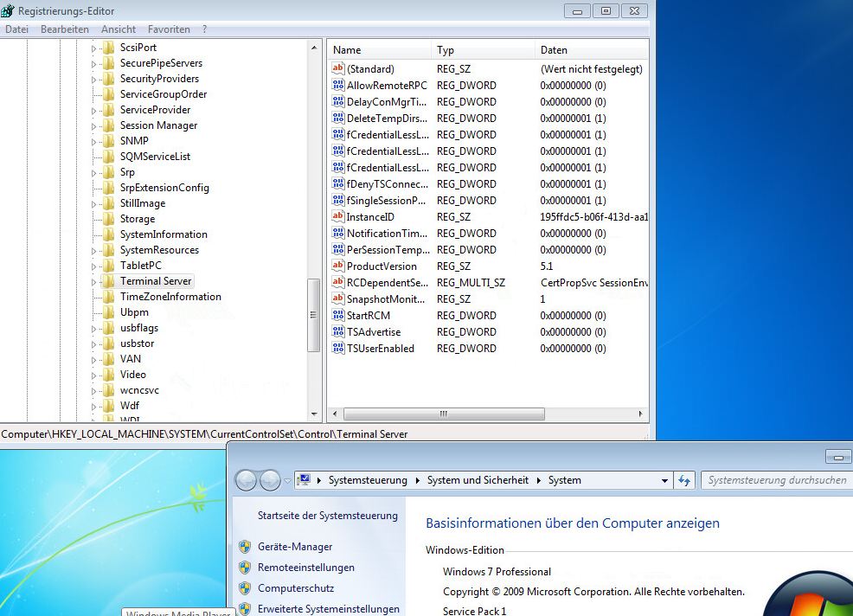
Task: Open the address bar history dropdown
Action: click(664, 480)
